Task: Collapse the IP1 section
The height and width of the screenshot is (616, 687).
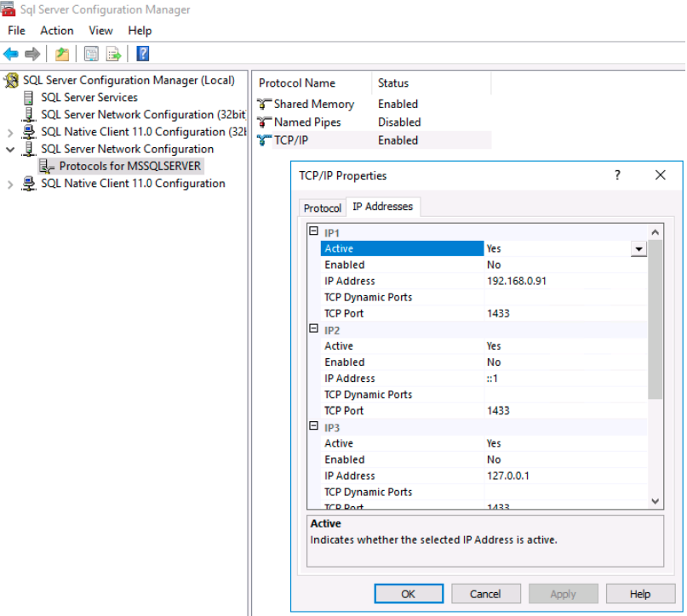Action: (x=314, y=231)
